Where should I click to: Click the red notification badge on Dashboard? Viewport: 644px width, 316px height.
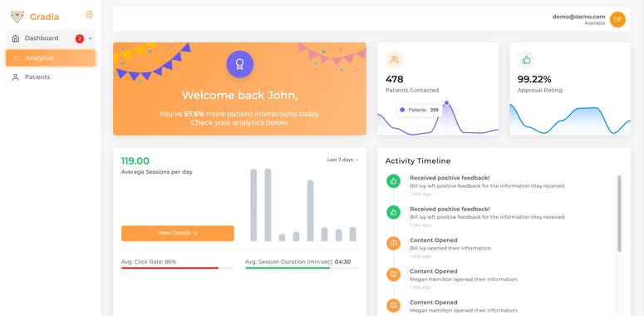click(79, 38)
